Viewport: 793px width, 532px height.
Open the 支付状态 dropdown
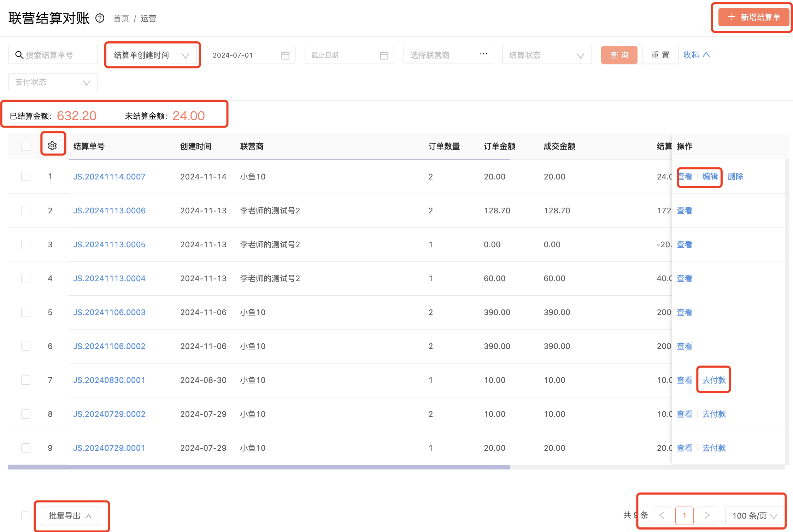pos(53,82)
